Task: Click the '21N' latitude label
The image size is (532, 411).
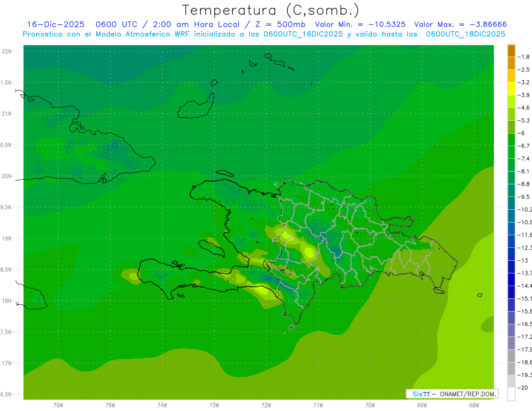Action: (7, 114)
